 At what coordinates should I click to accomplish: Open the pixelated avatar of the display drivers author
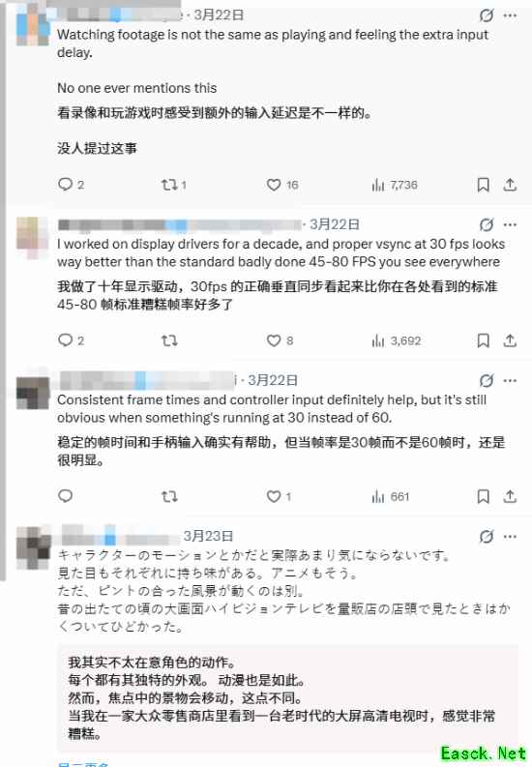click(x=33, y=237)
